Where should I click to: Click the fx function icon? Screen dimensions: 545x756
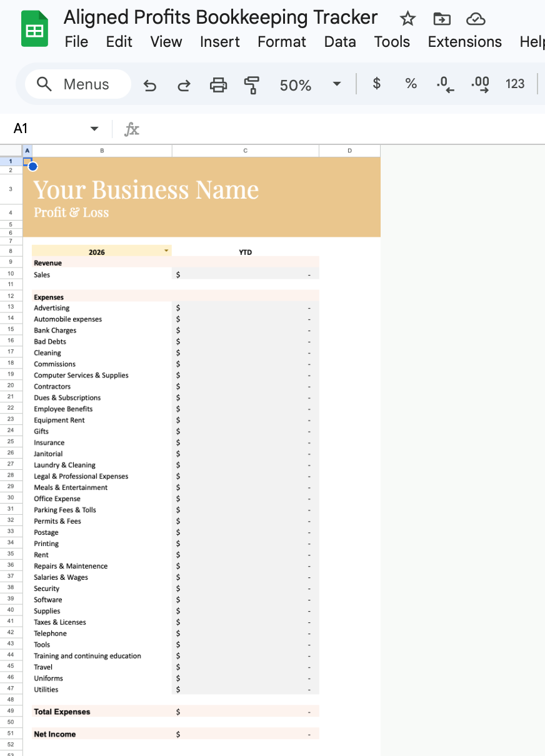click(131, 129)
